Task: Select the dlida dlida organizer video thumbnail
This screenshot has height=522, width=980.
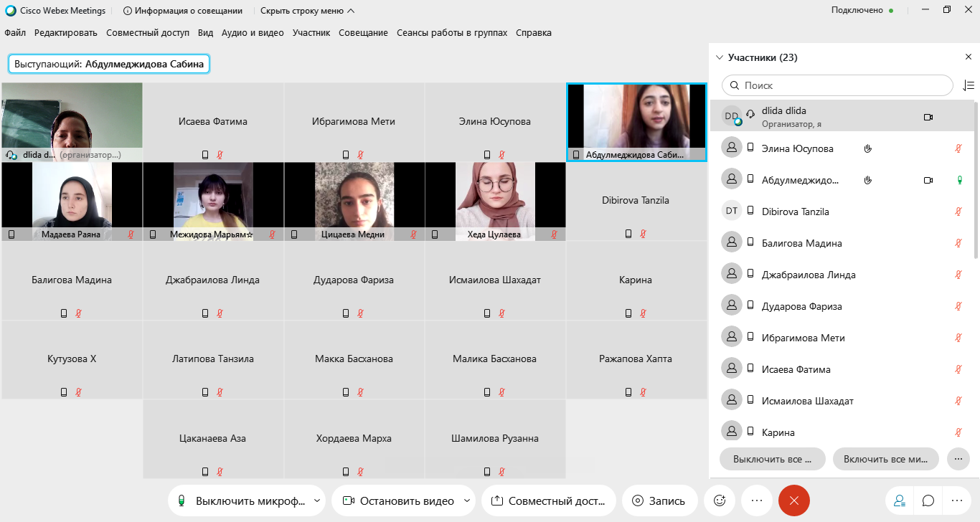Action: pyautogui.click(x=72, y=122)
